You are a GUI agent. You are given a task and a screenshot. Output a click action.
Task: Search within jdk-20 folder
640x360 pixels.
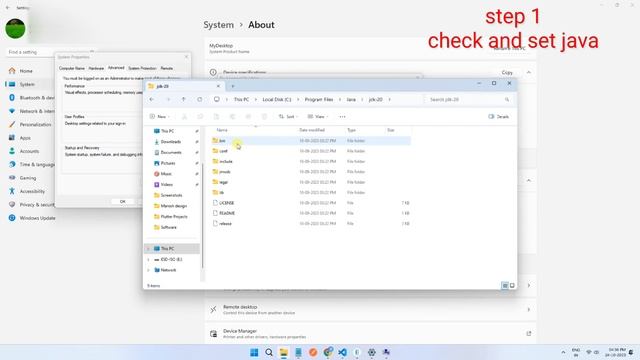click(469, 100)
